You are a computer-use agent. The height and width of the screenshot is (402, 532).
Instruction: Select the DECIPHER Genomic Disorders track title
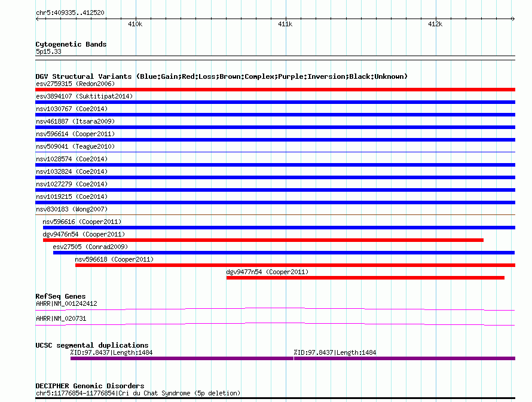[x=90, y=386]
